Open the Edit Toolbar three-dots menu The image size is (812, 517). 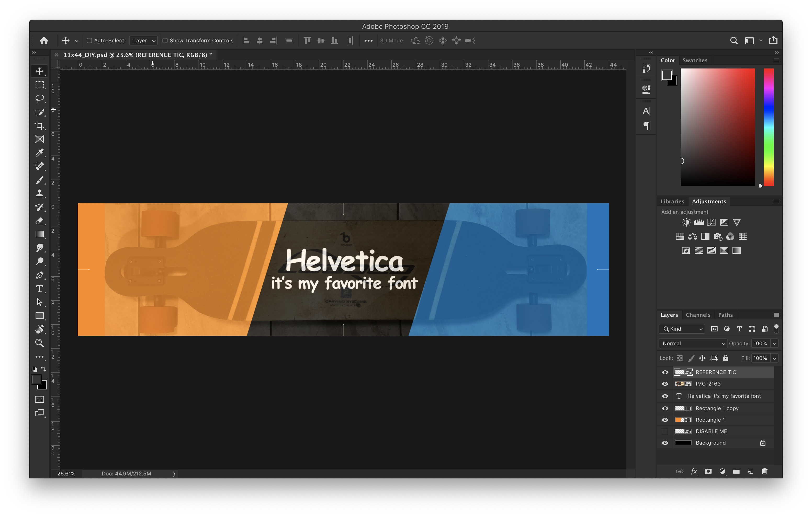coord(40,357)
